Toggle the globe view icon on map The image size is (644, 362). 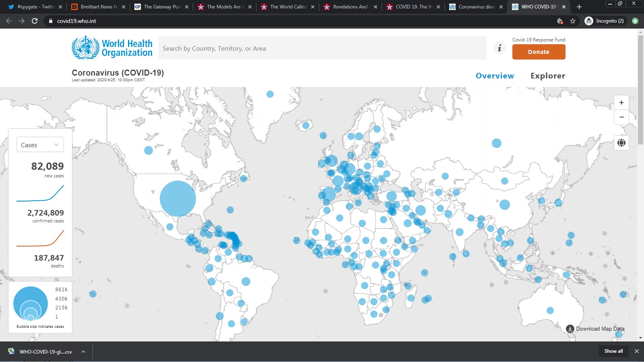[621, 143]
